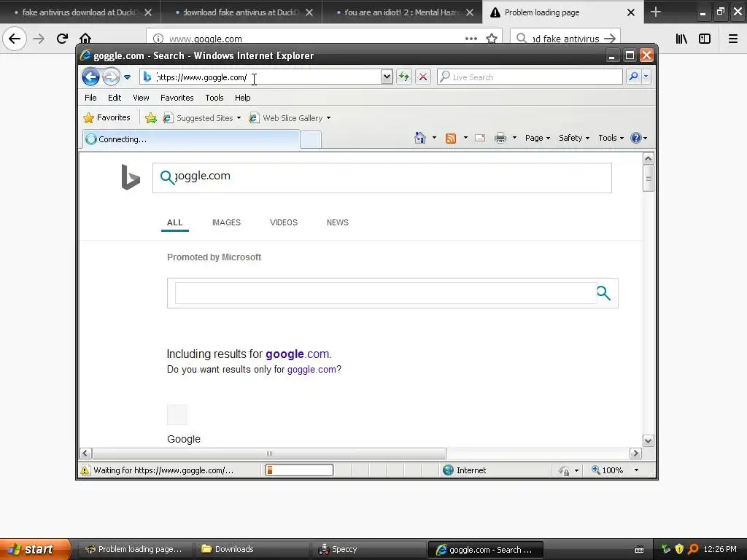Open the Favorites menu
The height and width of the screenshot is (560, 747).
(x=177, y=98)
